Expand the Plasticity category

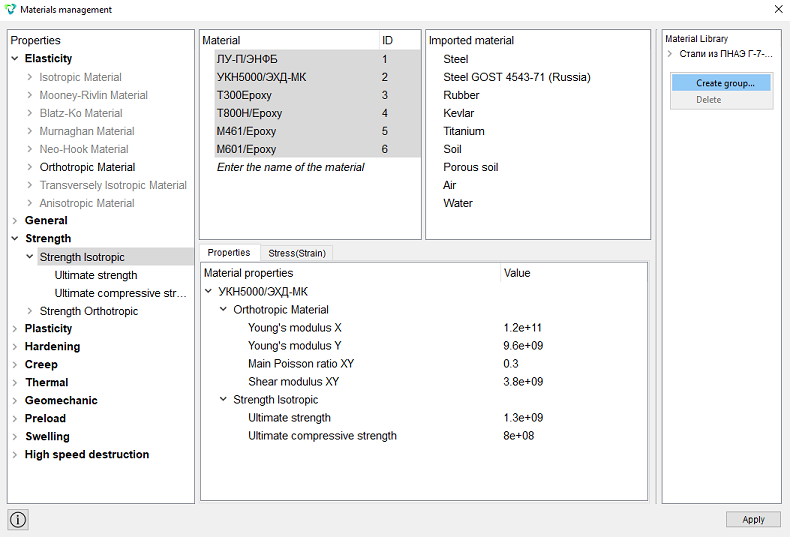pyautogui.click(x=15, y=328)
